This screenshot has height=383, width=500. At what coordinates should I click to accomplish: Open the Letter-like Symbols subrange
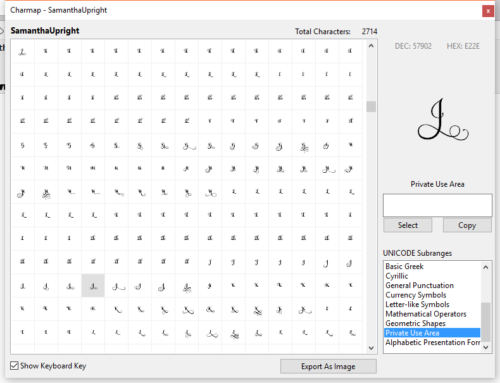432,304
